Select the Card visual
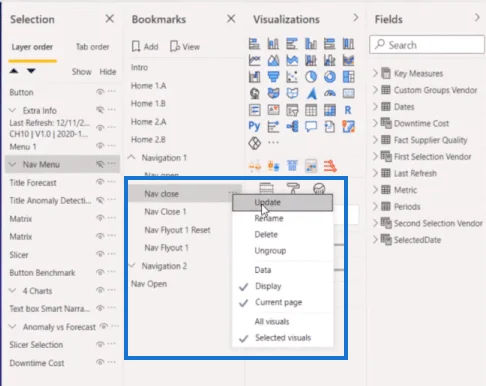 click(348, 94)
